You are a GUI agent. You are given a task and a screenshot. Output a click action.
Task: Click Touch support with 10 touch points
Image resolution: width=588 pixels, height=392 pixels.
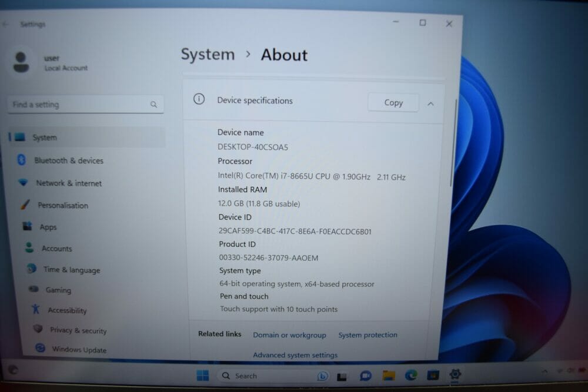(279, 309)
